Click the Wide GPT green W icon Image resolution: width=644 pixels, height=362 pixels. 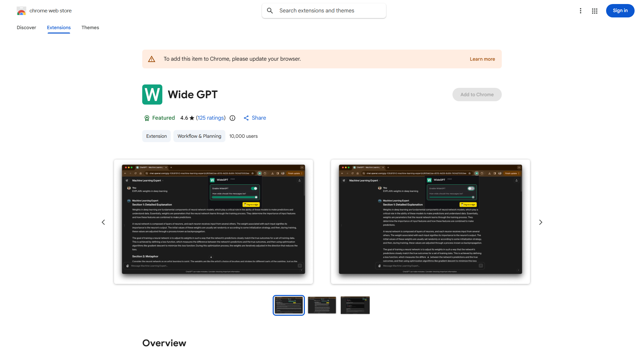152,95
